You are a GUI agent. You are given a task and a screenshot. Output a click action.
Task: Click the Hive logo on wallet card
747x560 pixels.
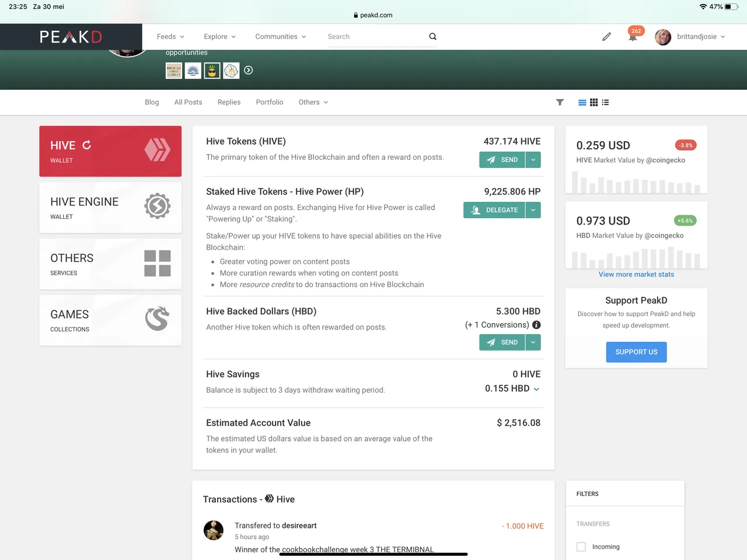click(158, 150)
